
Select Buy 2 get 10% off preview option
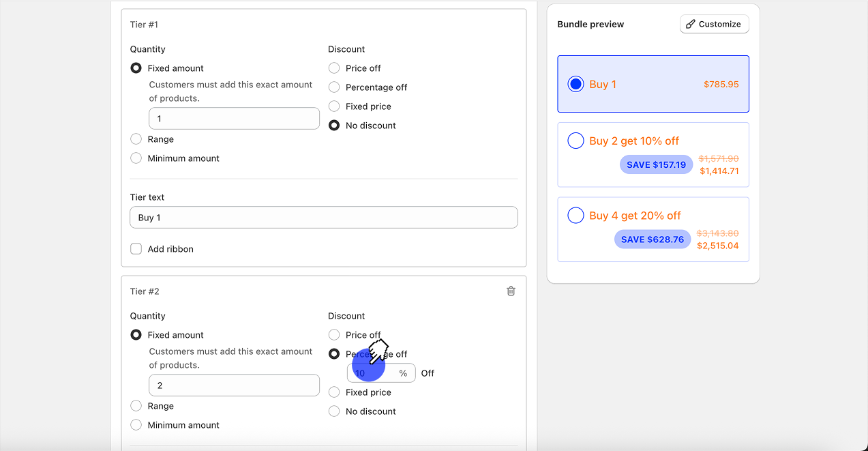(576, 141)
